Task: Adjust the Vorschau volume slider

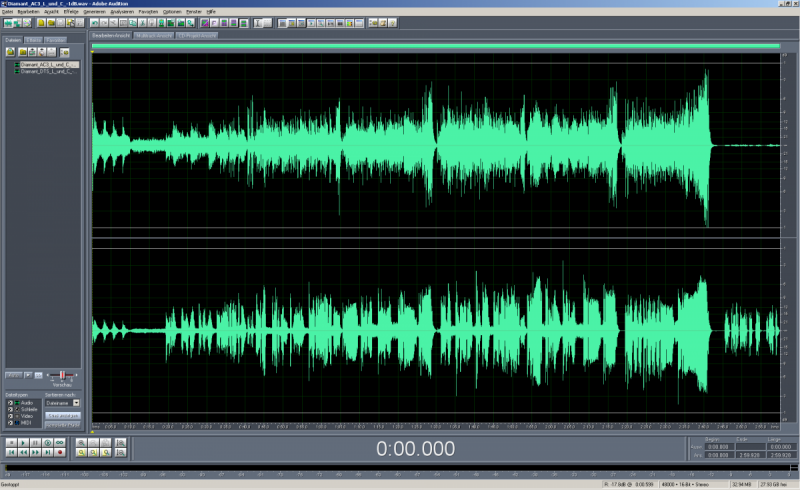Action: [x=62, y=375]
